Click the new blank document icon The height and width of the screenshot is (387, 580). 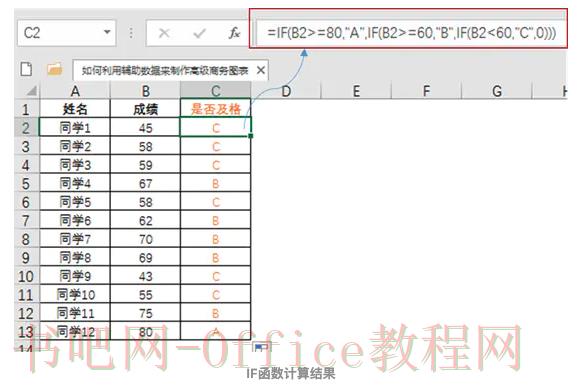pos(26,69)
